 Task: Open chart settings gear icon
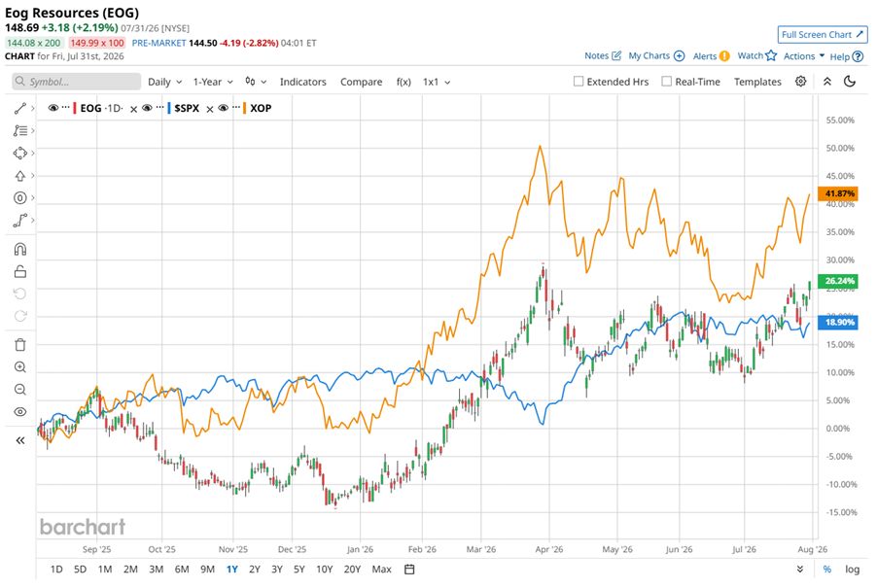click(x=801, y=82)
